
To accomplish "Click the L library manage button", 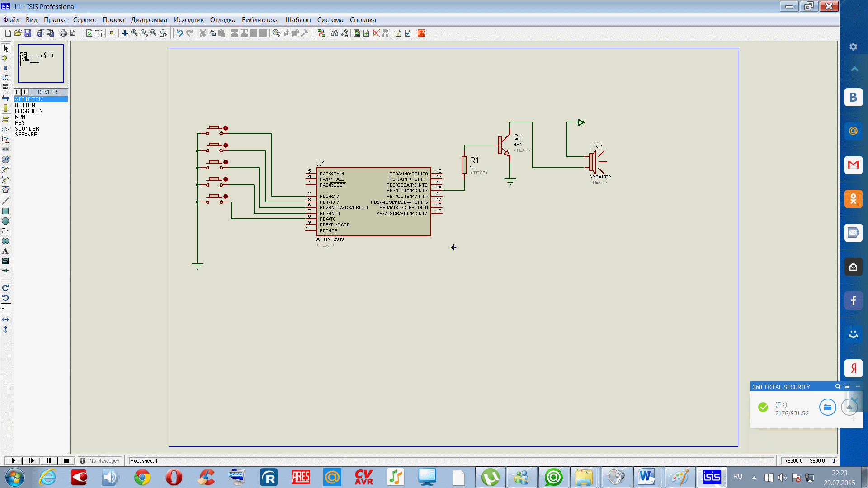I will [x=25, y=92].
